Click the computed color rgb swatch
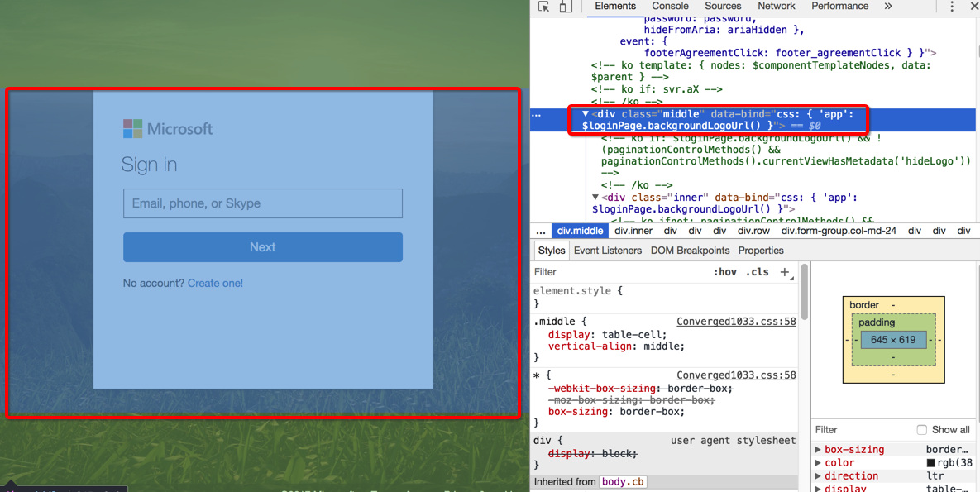This screenshot has width=980, height=492. [930, 463]
